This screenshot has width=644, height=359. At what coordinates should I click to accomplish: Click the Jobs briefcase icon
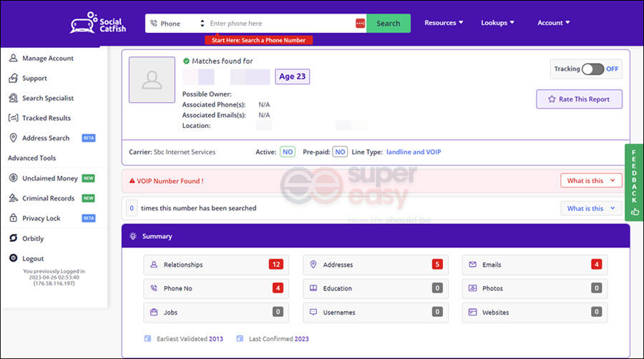(154, 312)
